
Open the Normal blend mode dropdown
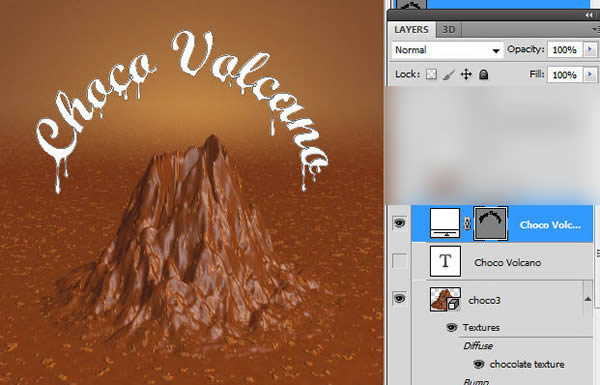tap(447, 50)
